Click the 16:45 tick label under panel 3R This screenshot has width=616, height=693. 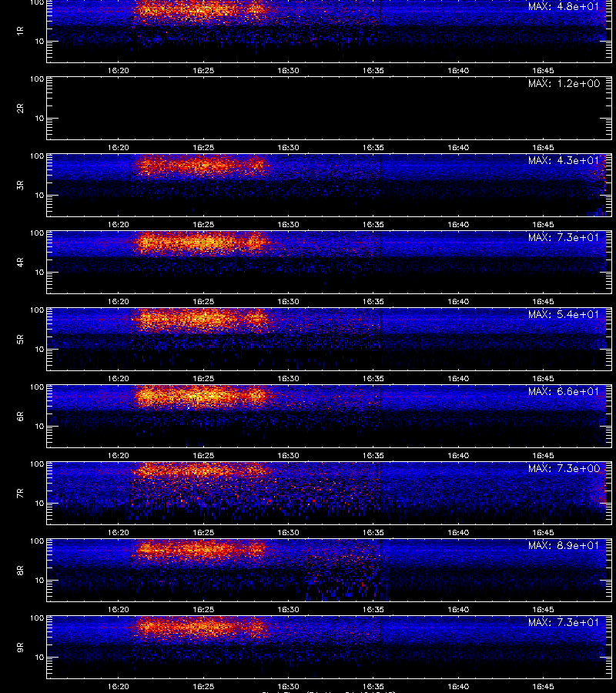point(543,225)
